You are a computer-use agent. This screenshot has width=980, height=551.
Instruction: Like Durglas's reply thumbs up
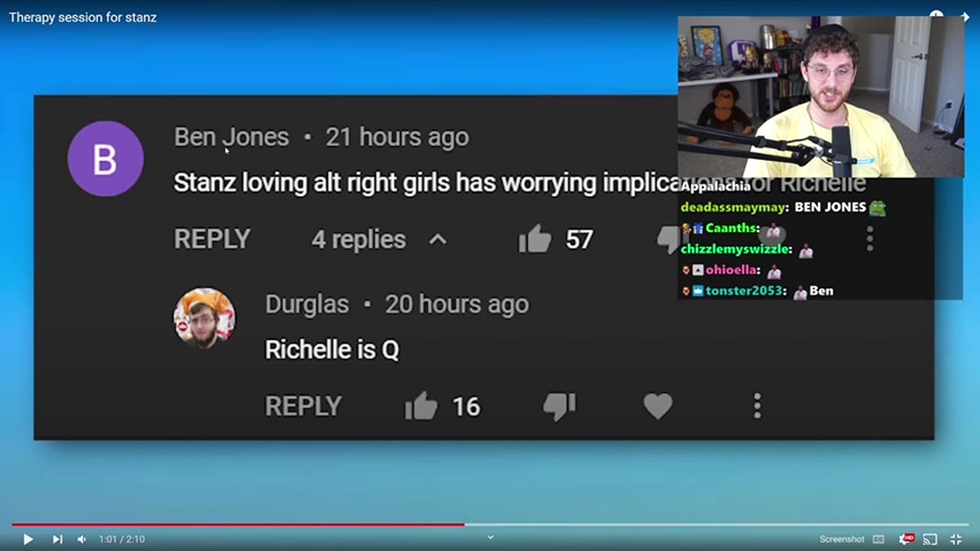421,406
